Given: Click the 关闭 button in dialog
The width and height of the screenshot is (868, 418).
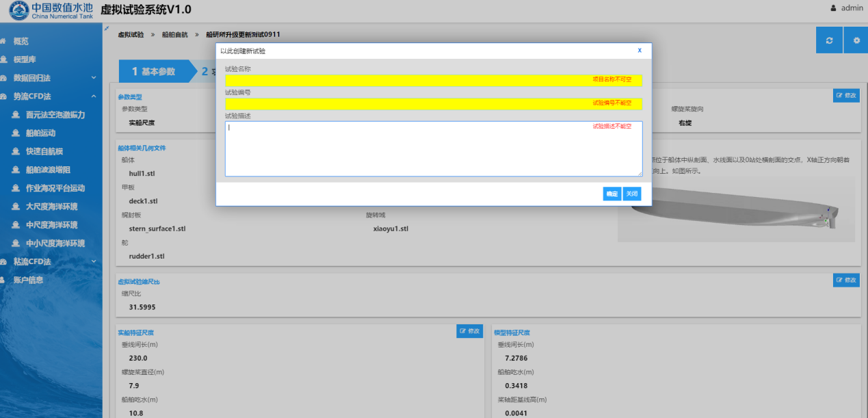Looking at the screenshot, I should click(632, 194).
